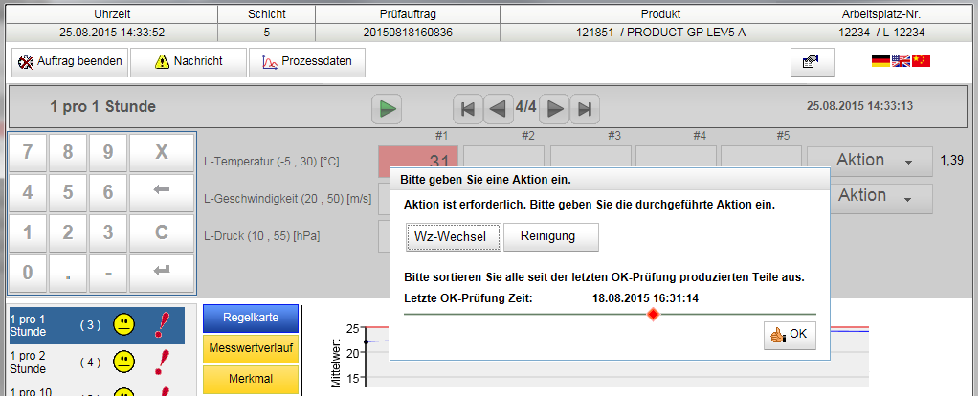Screen dimensions: 980x396
Task: Tap keypad digit 7
Action: tap(28, 152)
